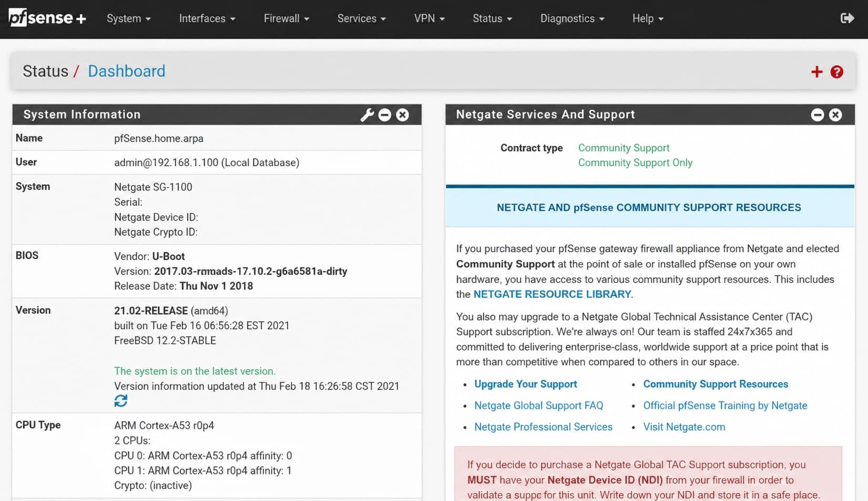
Task: Click the Community Support Only text
Action: (635, 163)
